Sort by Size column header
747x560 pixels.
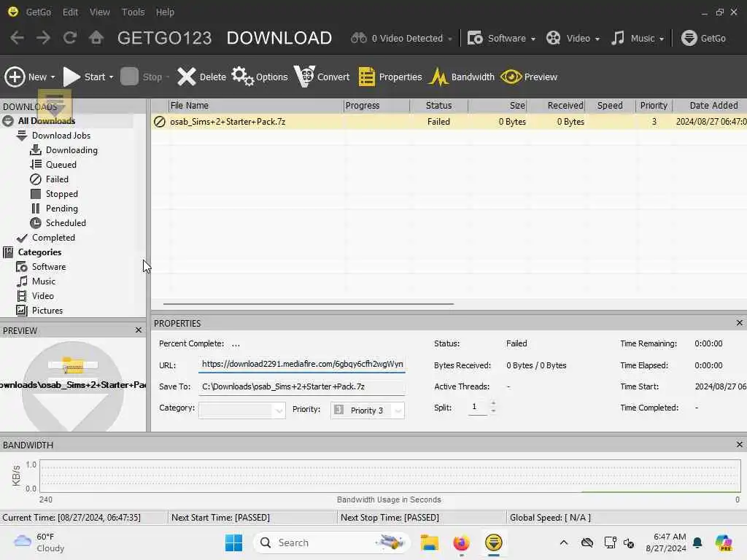tap(498, 106)
